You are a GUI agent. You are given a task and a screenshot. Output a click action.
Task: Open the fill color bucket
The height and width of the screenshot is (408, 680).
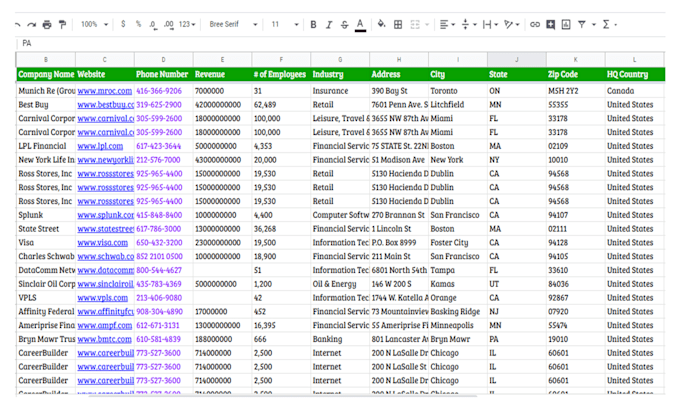tap(382, 24)
